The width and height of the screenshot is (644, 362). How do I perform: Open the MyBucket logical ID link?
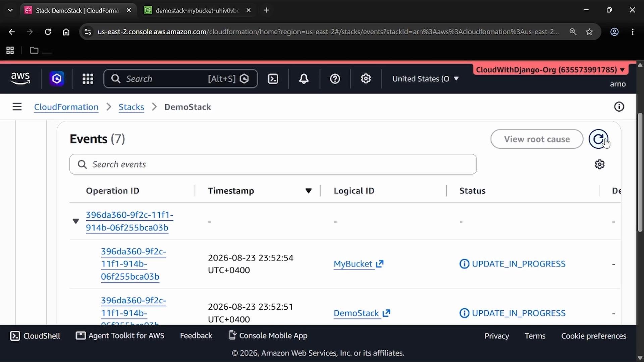[x=353, y=264]
